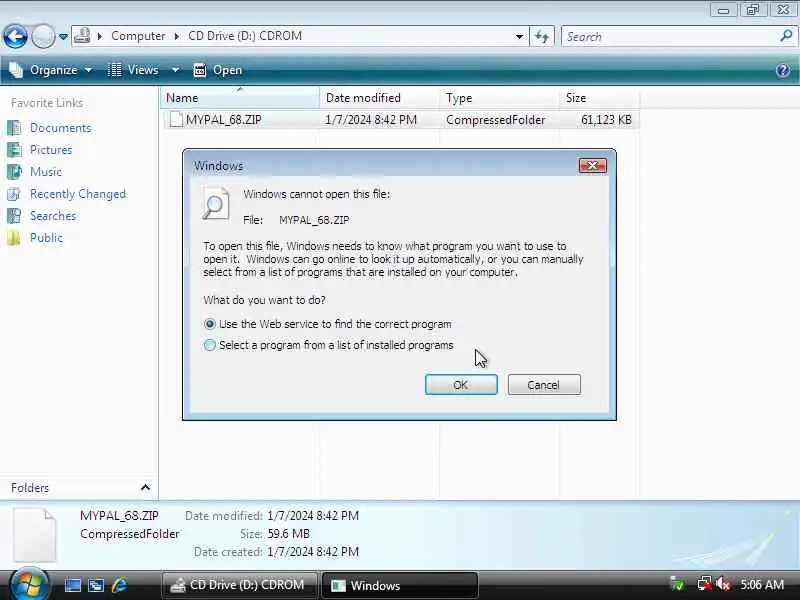Open the address bar history dropdown
The height and width of the screenshot is (600, 800).
pos(519,36)
